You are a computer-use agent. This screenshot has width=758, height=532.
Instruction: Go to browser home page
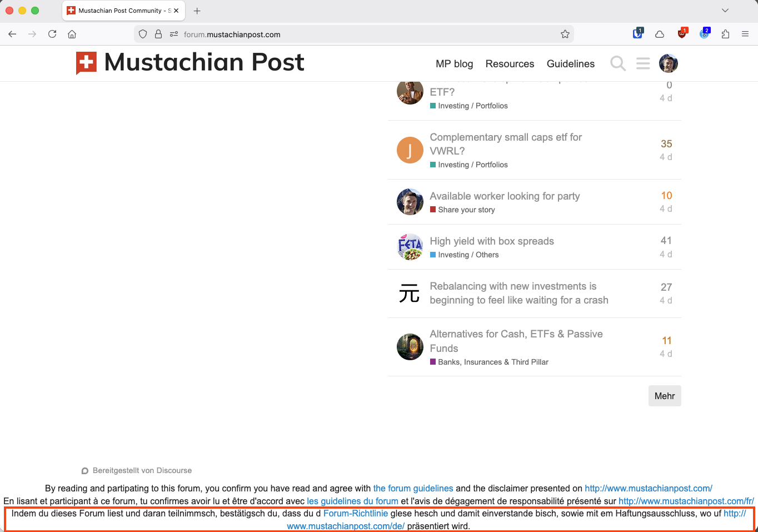[x=72, y=34]
